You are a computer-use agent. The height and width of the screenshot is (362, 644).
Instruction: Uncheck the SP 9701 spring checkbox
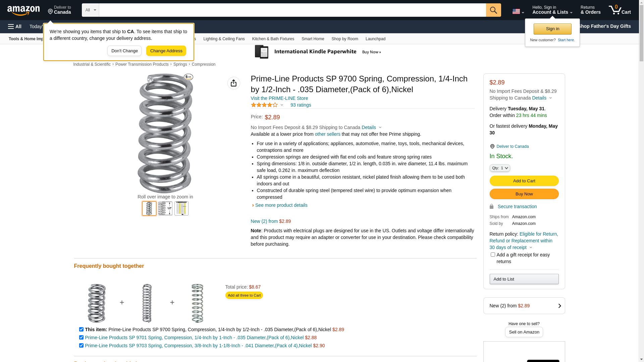pyautogui.click(x=81, y=338)
